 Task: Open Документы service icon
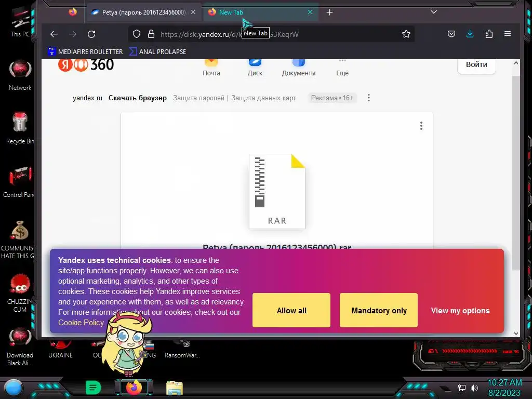[x=299, y=68]
